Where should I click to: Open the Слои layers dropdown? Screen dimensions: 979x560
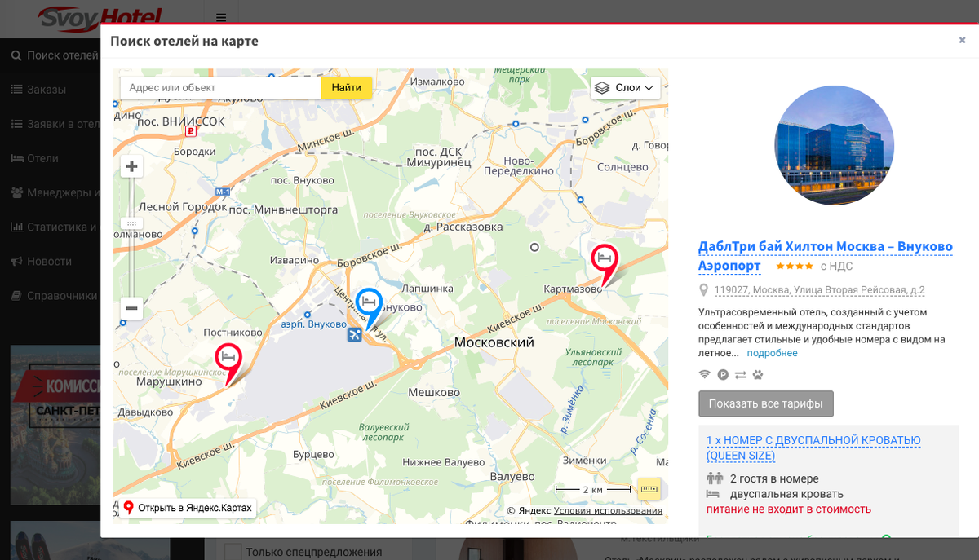tap(625, 87)
